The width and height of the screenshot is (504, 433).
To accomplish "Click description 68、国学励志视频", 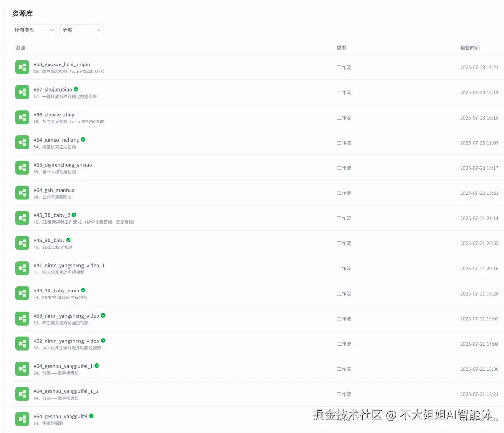I will (x=69, y=71).
